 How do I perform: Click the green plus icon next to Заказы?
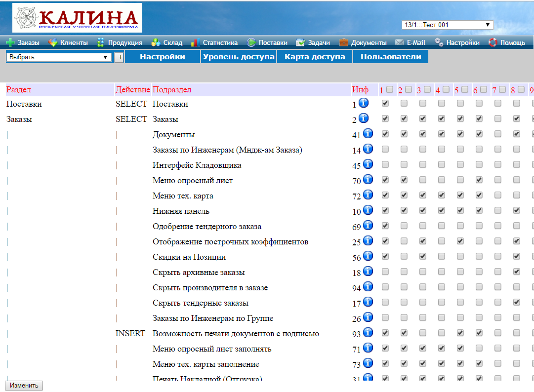pos(10,42)
